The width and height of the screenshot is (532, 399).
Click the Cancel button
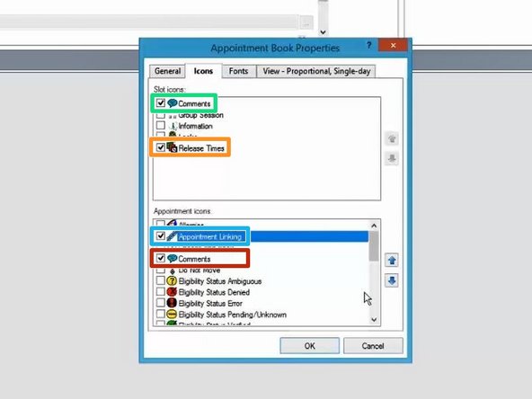[373, 346]
